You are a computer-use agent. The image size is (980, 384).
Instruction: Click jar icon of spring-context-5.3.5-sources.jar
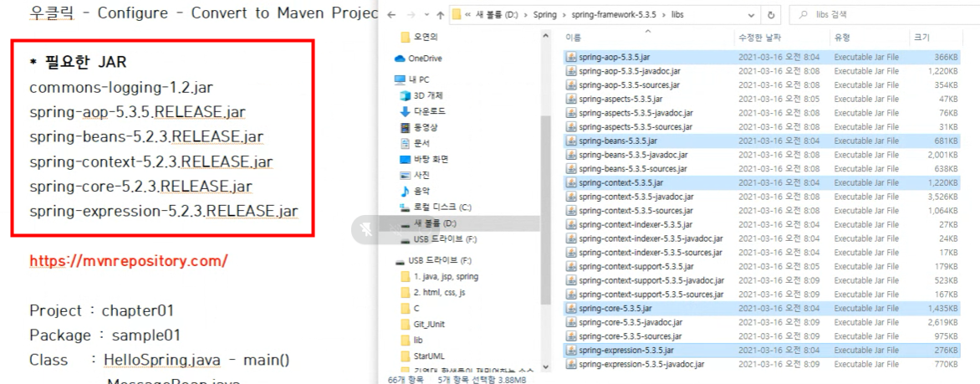click(x=570, y=211)
